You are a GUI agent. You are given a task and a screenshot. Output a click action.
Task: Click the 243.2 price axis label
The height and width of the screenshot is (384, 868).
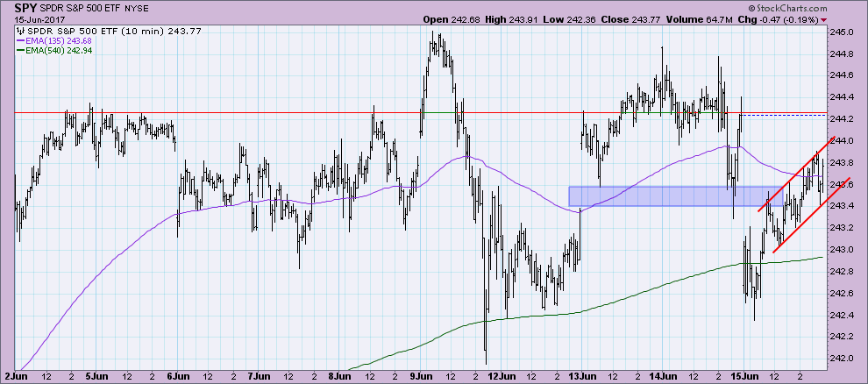pyautogui.click(x=840, y=228)
